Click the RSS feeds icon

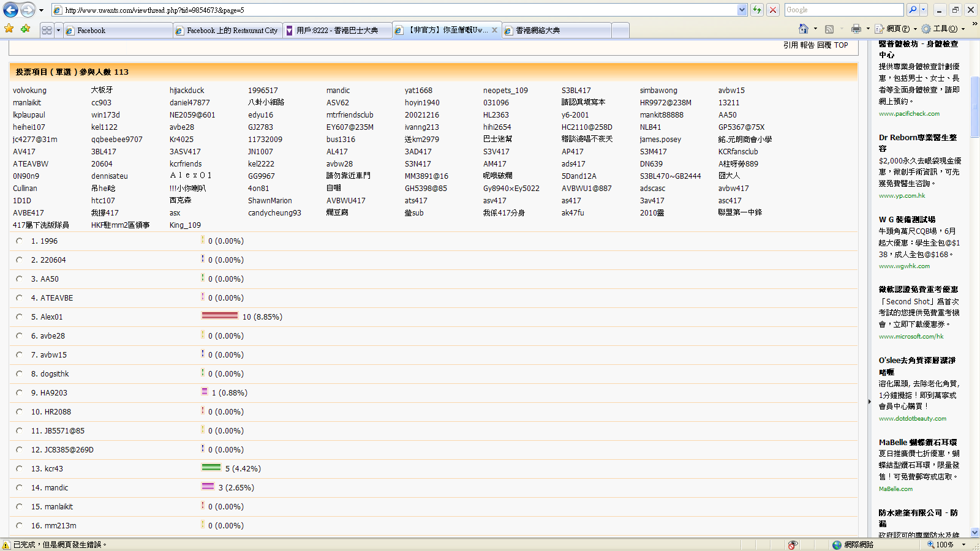point(829,29)
